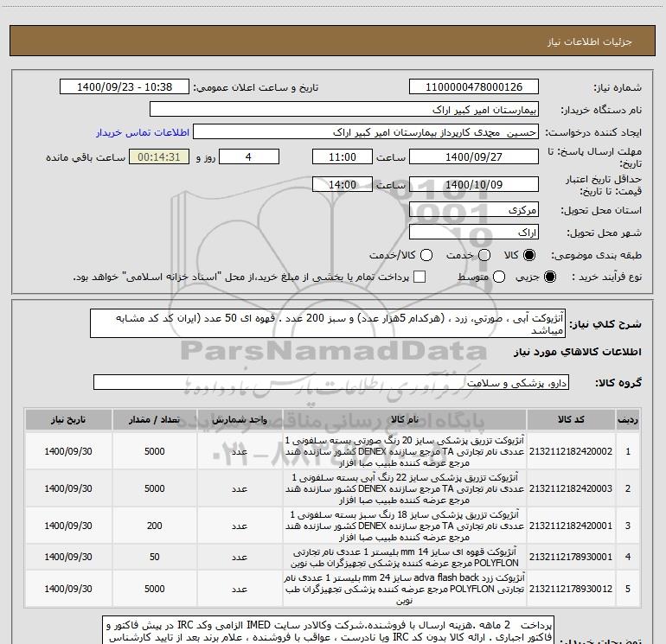Click quantity 200 in row 3
Image resolution: width=666 pixels, height=644 pixels.
(x=155, y=526)
